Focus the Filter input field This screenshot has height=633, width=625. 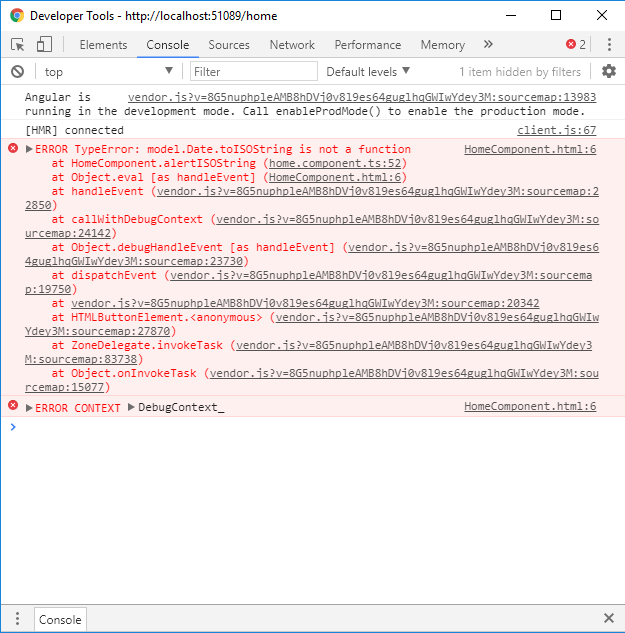[x=254, y=71]
